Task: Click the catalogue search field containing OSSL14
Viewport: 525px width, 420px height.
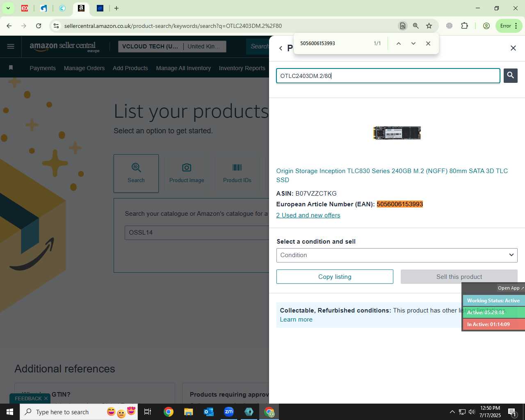Action: coord(197,233)
